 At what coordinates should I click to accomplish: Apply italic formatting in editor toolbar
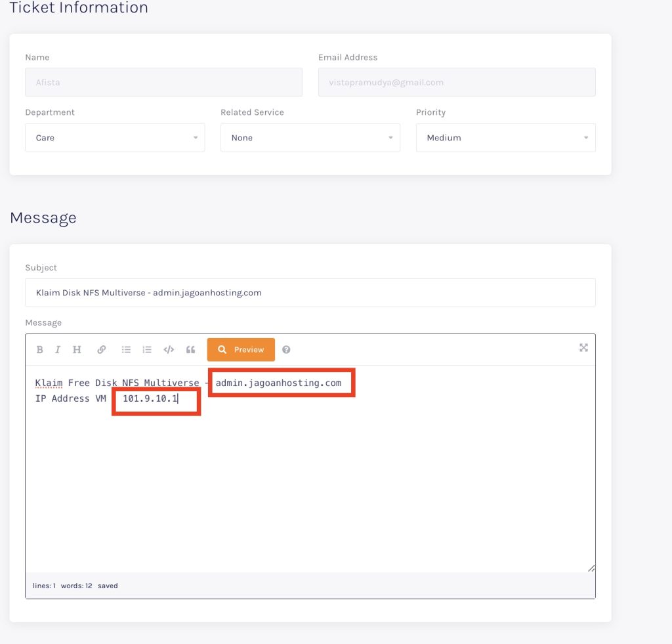coord(58,350)
